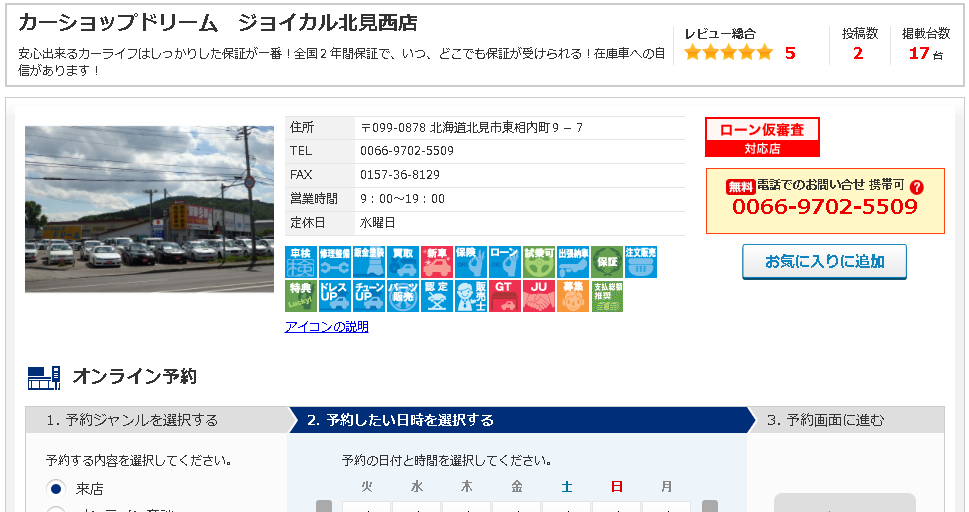Click the お気に入りに追加 button
This screenshot has width=969, height=512.
824,262
